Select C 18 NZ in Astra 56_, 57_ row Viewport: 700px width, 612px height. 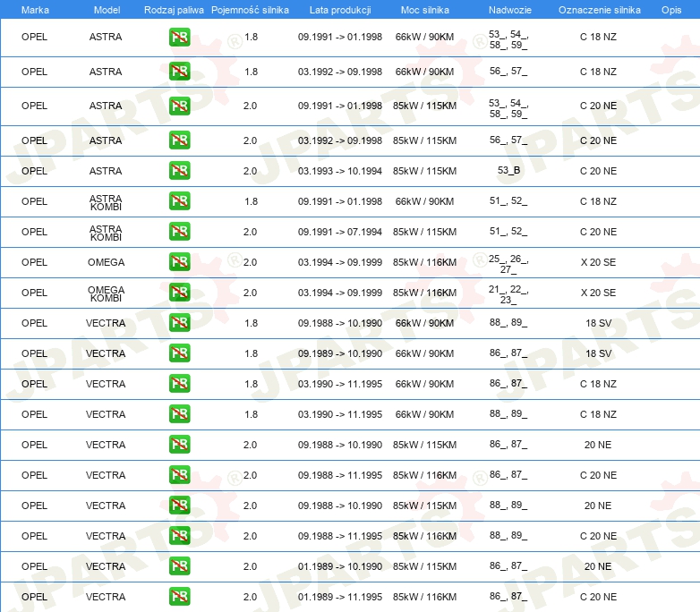[598, 72]
